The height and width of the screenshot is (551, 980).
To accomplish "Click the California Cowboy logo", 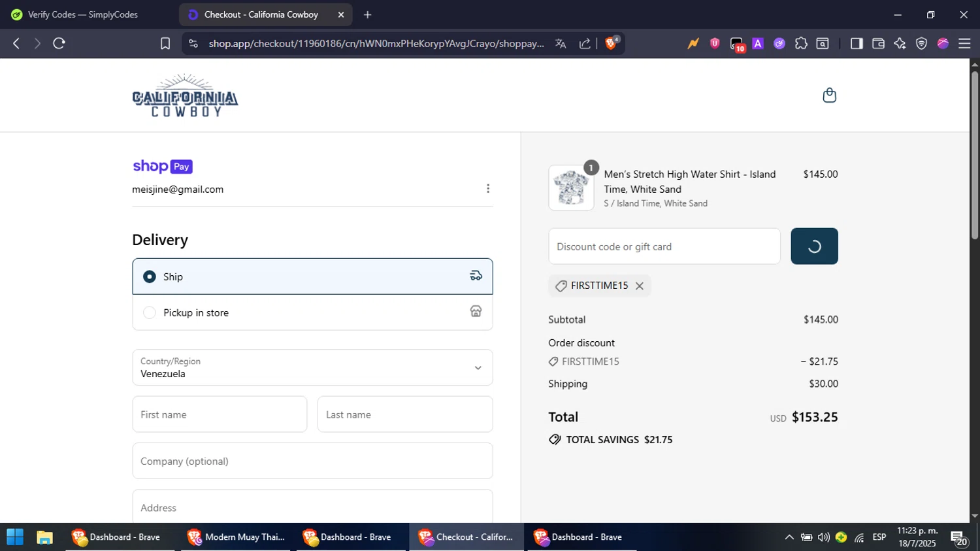I will click(x=186, y=95).
